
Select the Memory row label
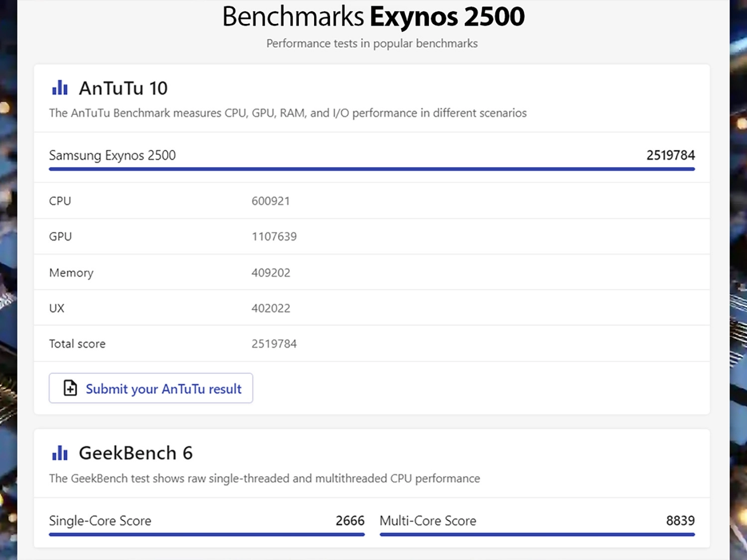point(71,273)
